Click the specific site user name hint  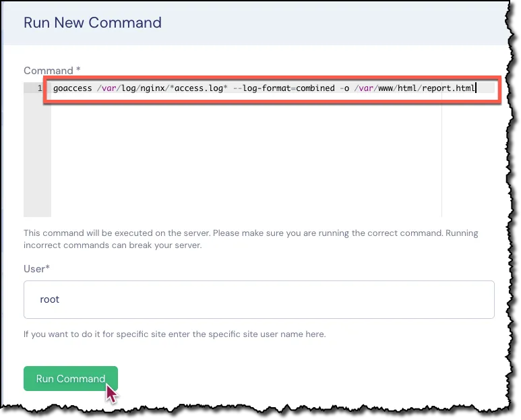[175, 334]
